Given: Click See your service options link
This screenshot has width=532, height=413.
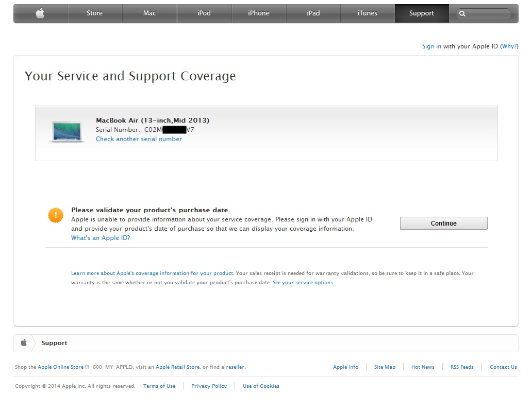Looking at the screenshot, I should point(303,283).
